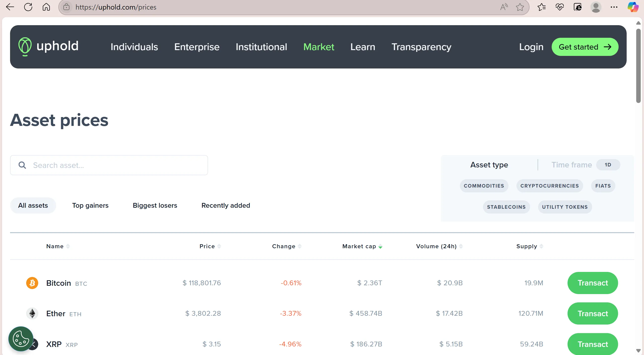Open the 1D time frame selector
644x355 pixels.
[608, 165]
